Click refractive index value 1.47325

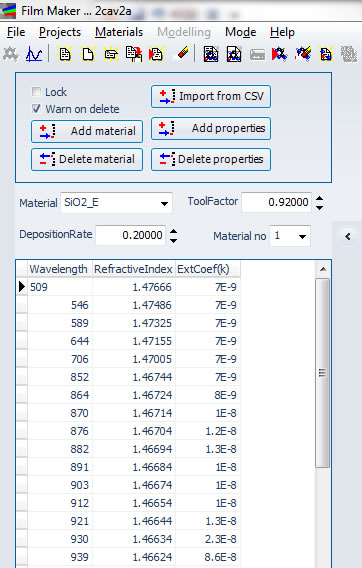pos(134,323)
